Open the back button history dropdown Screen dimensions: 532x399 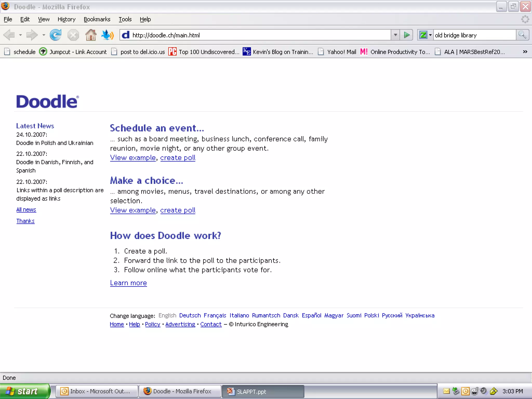click(20, 35)
